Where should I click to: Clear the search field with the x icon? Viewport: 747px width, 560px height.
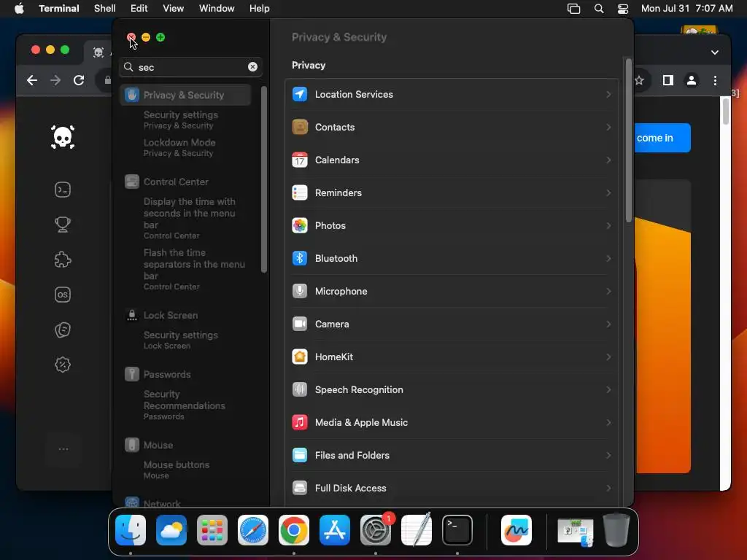(x=252, y=67)
